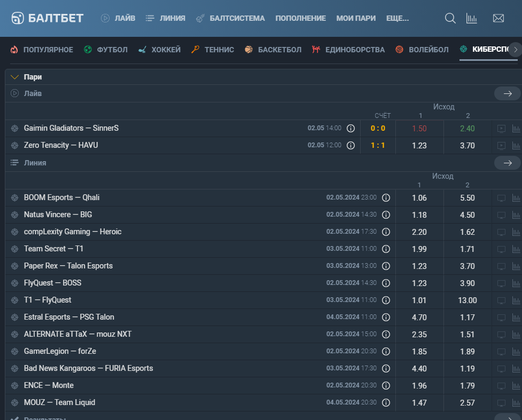Open info icon for Estral Esports — PSG Talon
The height and width of the screenshot is (420, 522).
click(x=386, y=317)
